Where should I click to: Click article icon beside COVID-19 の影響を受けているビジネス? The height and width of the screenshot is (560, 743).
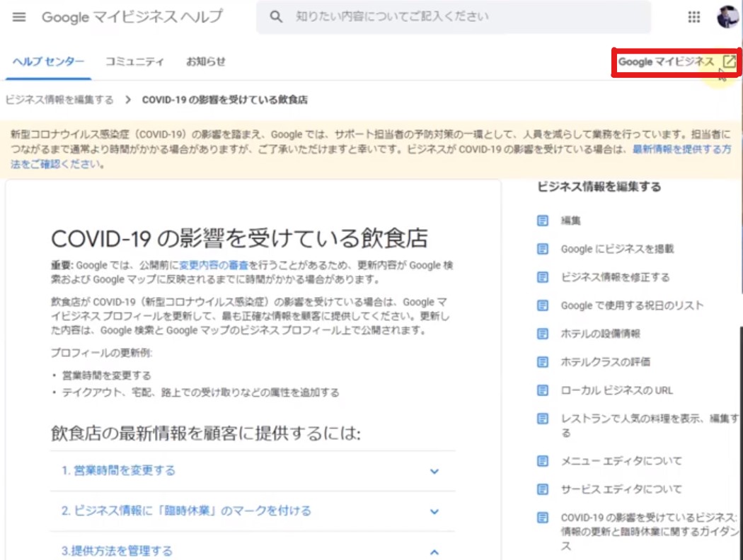pos(543,518)
